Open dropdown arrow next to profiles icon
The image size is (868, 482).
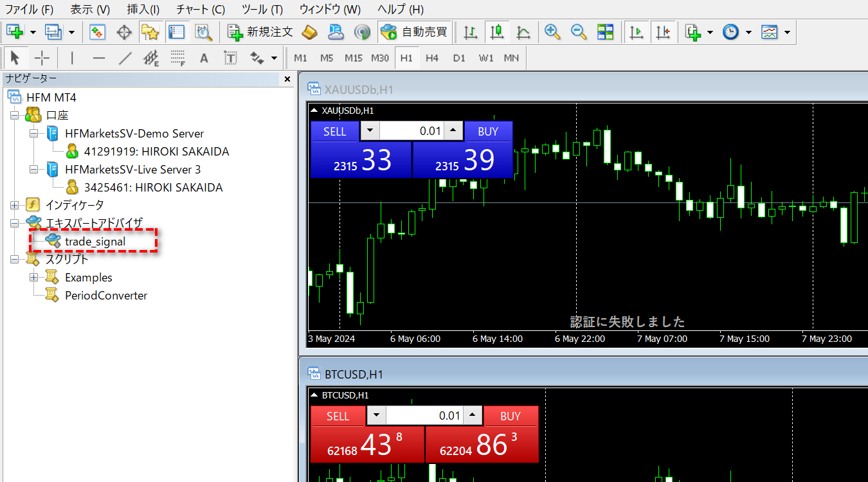(x=71, y=31)
